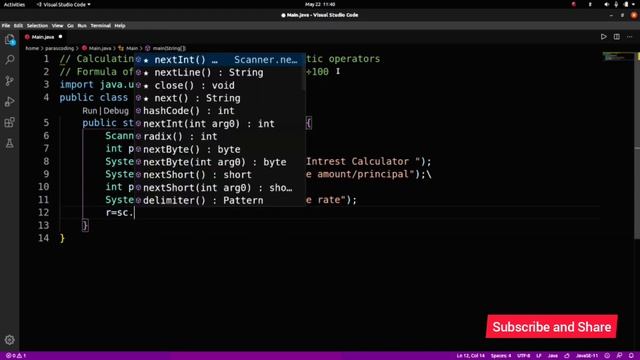The width and height of the screenshot is (640, 360).
Task: Click the battery indicator in top bar
Action: [x=626, y=4]
